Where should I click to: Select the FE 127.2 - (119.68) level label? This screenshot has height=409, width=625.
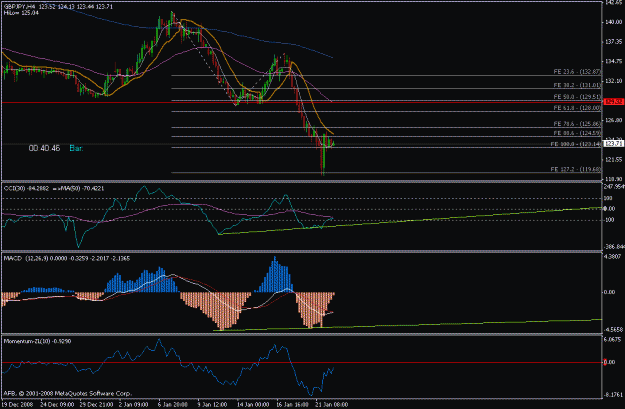[x=576, y=169]
